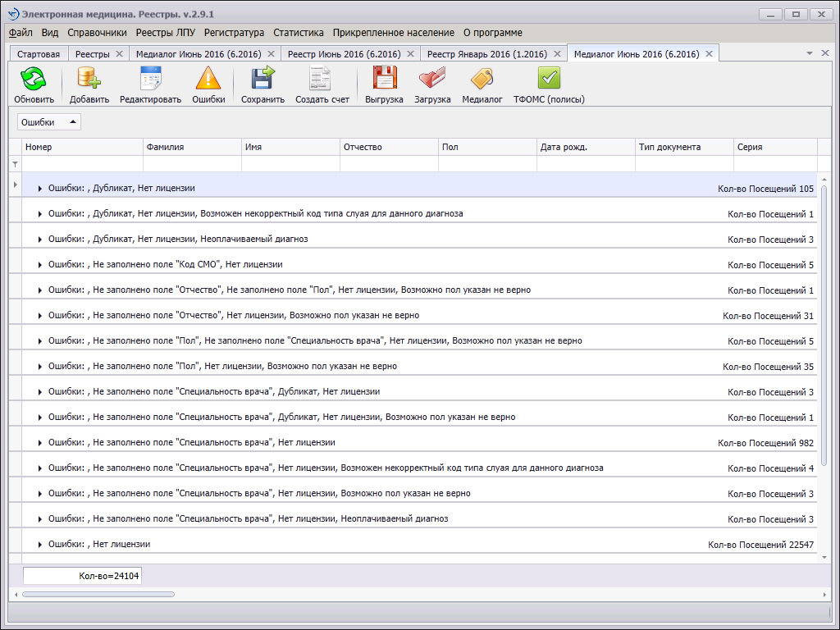Expand the "Дубликат, Нет лицензии" group with 105 visits

click(x=39, y=189)
